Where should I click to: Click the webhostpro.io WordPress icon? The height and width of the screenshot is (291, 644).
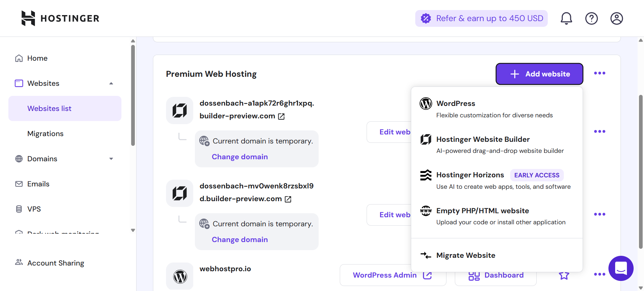pos(180,276)
